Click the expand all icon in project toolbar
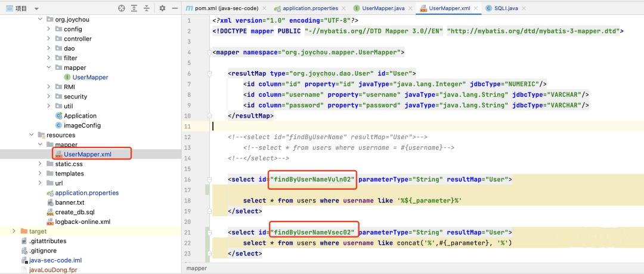Viewport: 644px width, 274px height. [x=134, y=8]
